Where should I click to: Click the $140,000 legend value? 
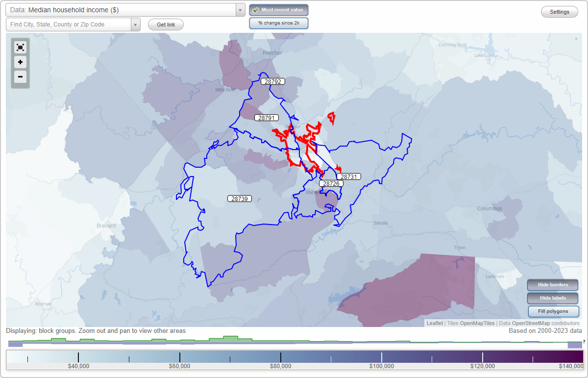pos(570,366)
